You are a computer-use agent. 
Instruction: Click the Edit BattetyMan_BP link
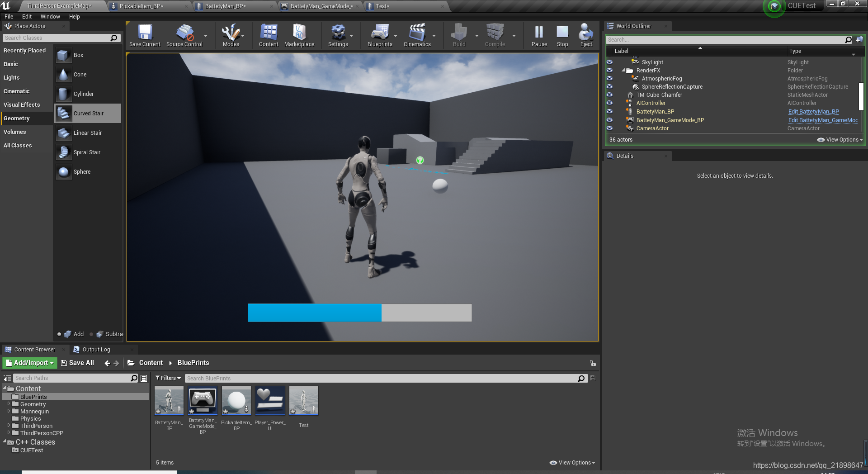[x=813, y=111]
